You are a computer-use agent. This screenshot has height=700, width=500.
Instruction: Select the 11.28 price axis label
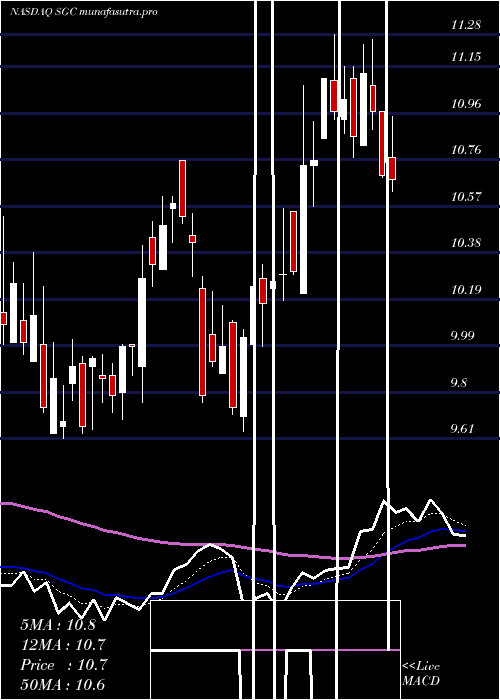466,25
